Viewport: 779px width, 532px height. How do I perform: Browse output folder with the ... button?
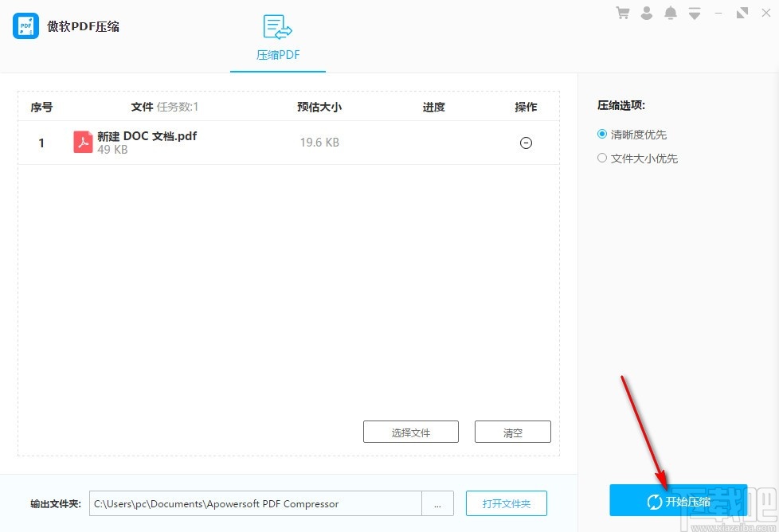click(x=437, y=503)
